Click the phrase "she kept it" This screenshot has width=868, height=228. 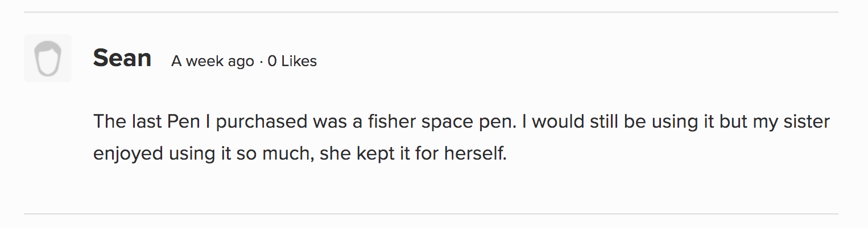click(x=365, y=154)
